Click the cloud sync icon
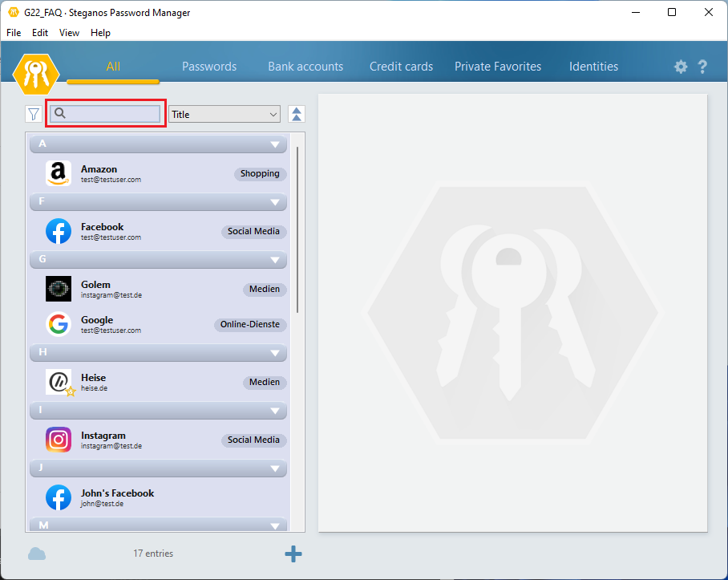The width and height of the screenshot is (728, 580). [x=37, y=554]
